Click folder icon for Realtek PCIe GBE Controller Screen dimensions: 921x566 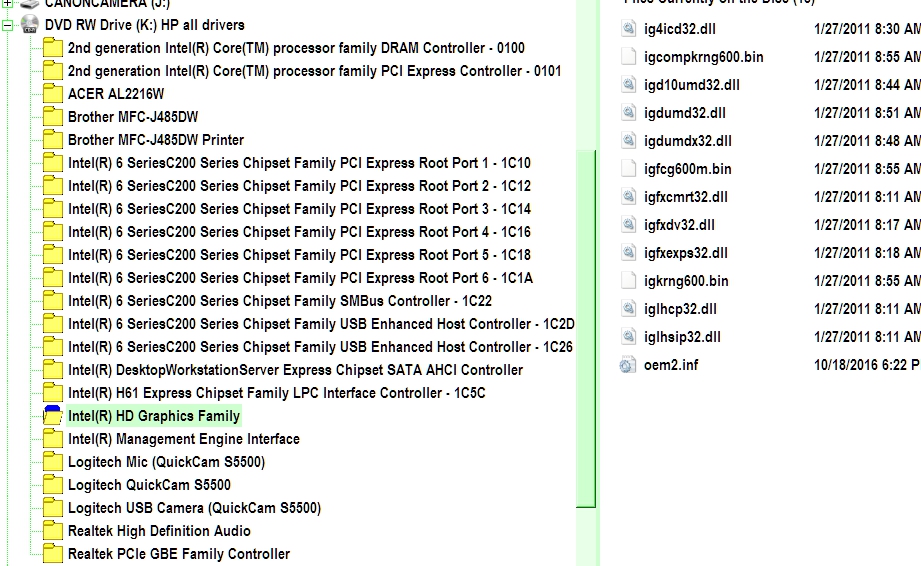(x=52, y=553)
